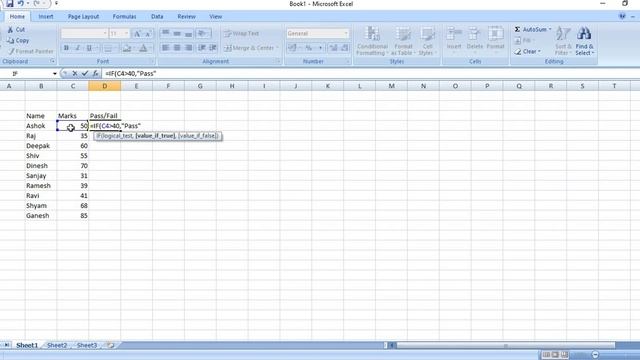Open the Format as Table gallery

click(x=403, y=41)
